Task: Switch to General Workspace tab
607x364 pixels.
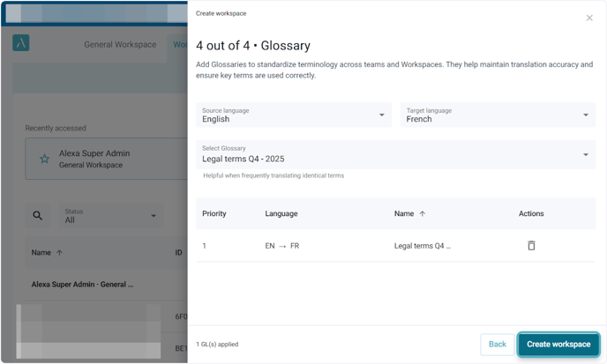Action: point(120,45)
